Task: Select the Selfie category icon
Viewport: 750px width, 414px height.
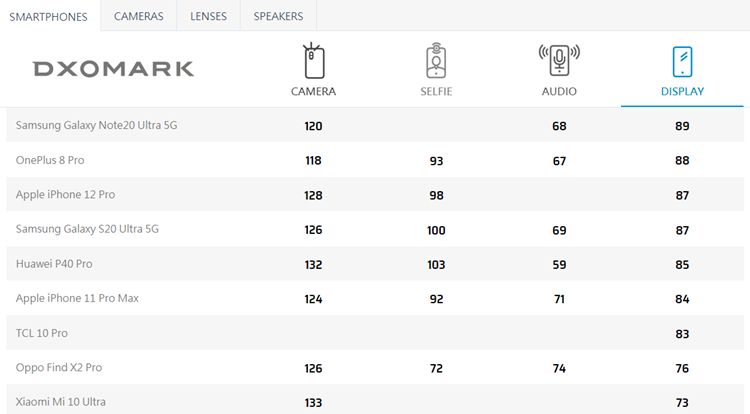Action: [436, 61]
